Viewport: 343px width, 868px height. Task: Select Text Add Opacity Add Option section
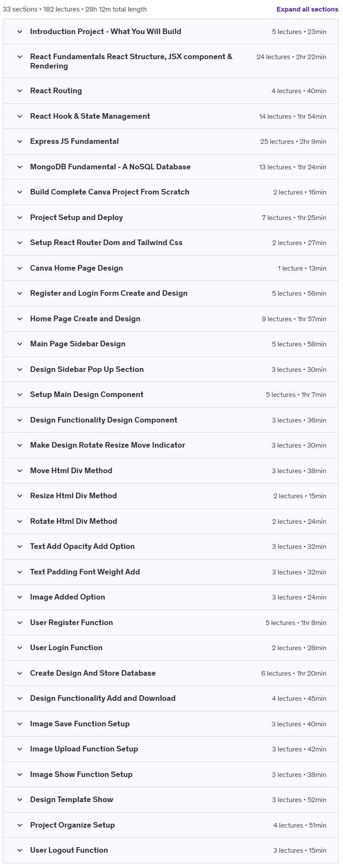click(x=82, y=546)
